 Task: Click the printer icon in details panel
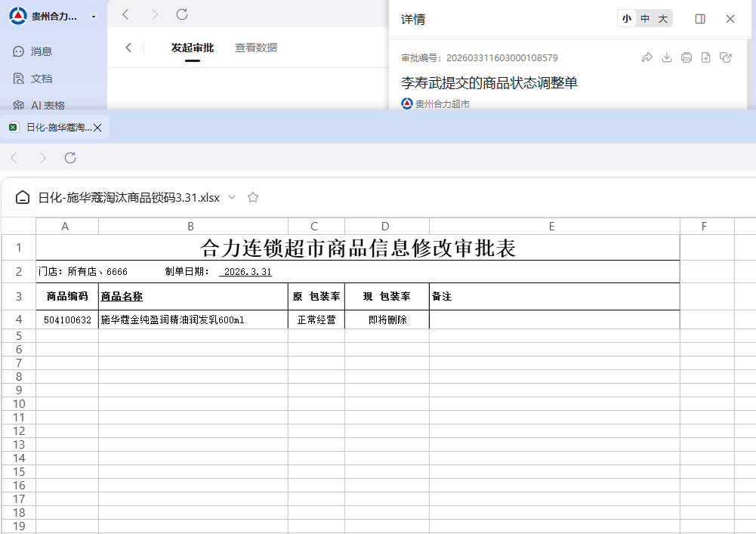[687, 57]
